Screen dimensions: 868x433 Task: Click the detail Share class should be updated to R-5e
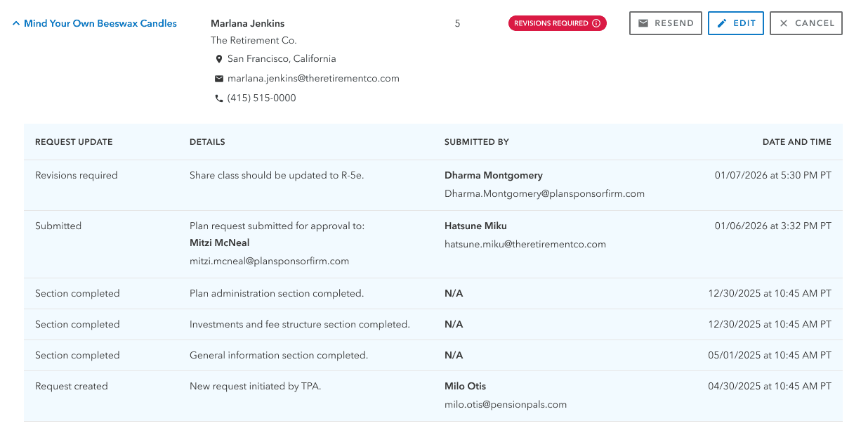pyautogui.click(x=277, y=176)
